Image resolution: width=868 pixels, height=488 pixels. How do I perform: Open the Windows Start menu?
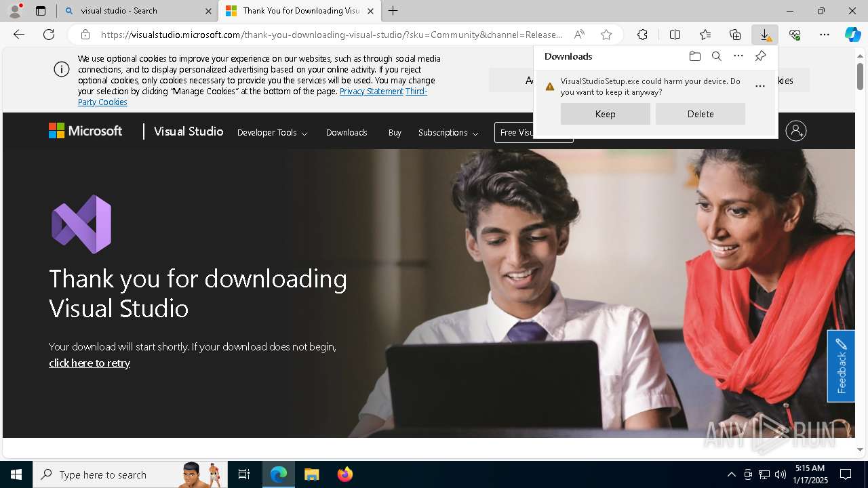[x=16, y=474]
